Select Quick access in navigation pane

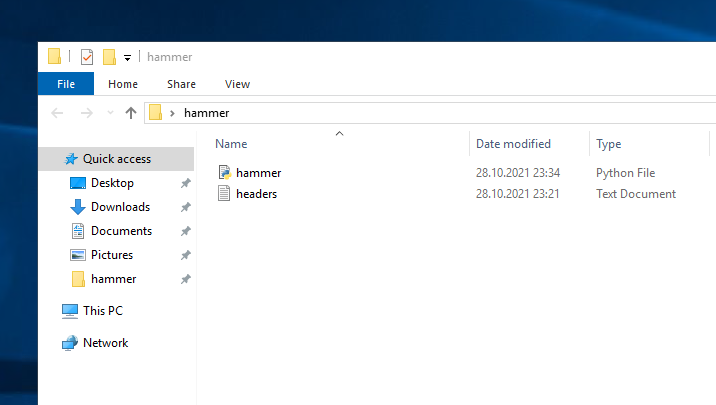[116, 159]
